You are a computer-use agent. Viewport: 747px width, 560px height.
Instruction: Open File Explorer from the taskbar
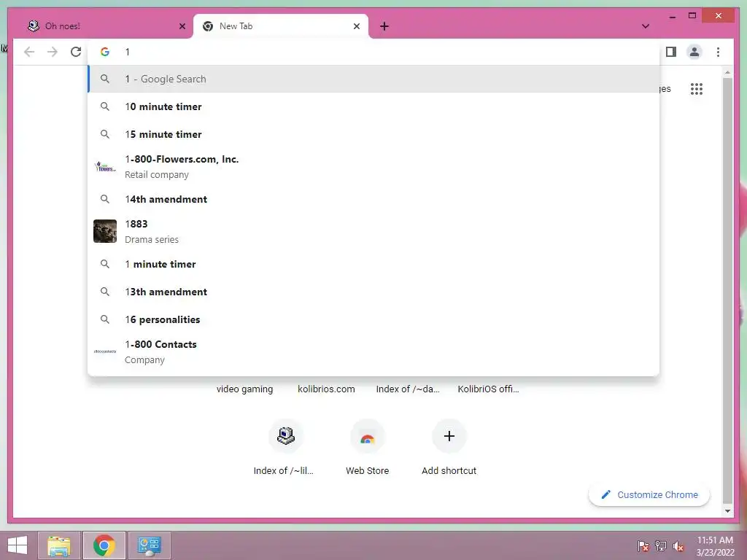[58, 545]
